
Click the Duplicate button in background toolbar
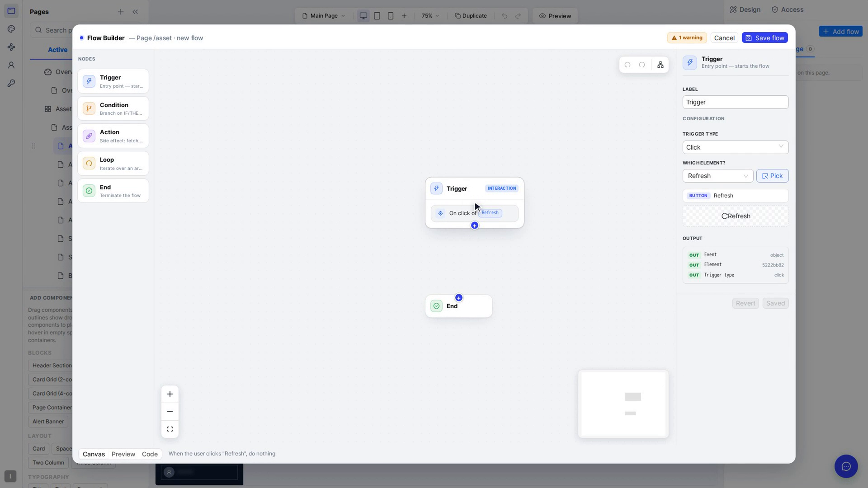coord(471,16)
